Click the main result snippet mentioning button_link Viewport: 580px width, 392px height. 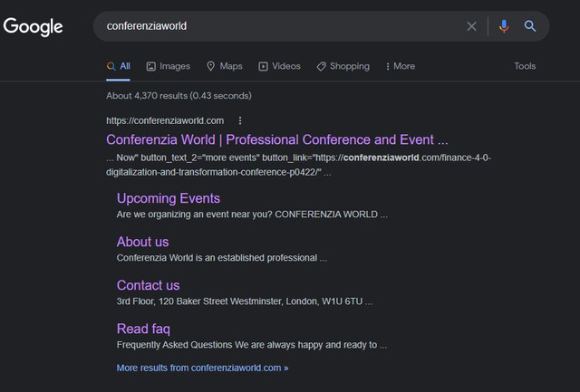(x=298, y=165)
